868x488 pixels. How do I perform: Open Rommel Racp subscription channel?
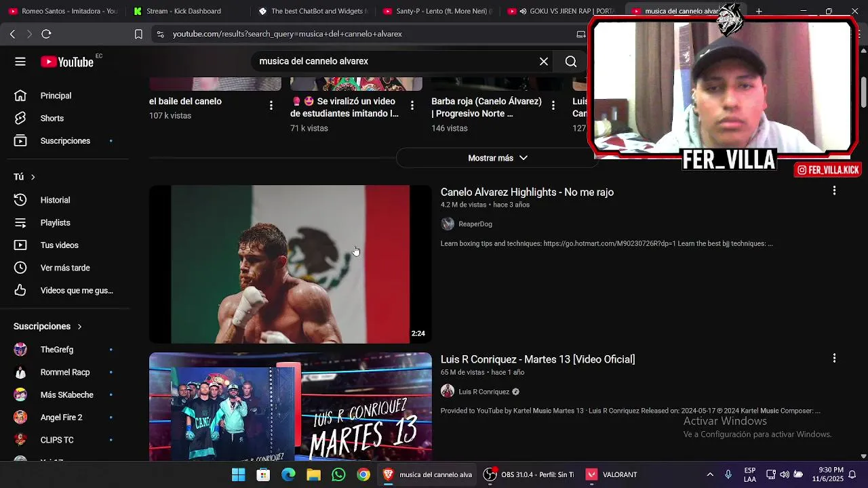pos(64,372)
